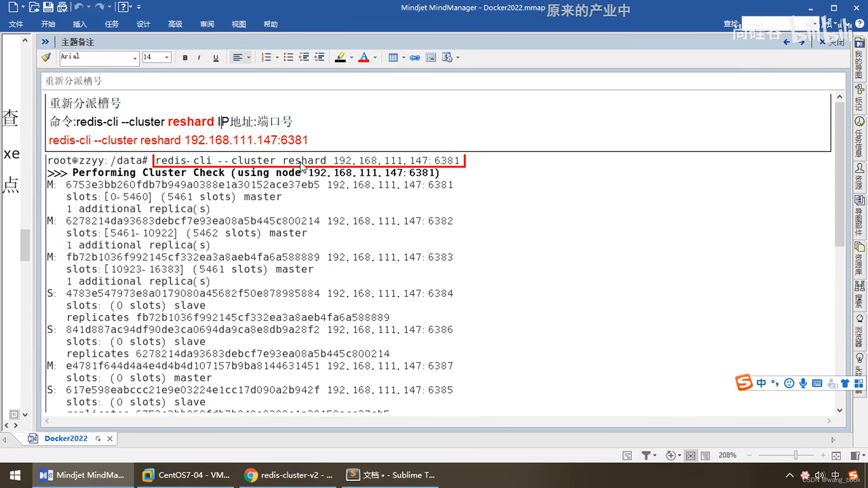The height and width of the screenshot is (488, 868).
Task: Click the decrease indent icon
Action: 304,57
